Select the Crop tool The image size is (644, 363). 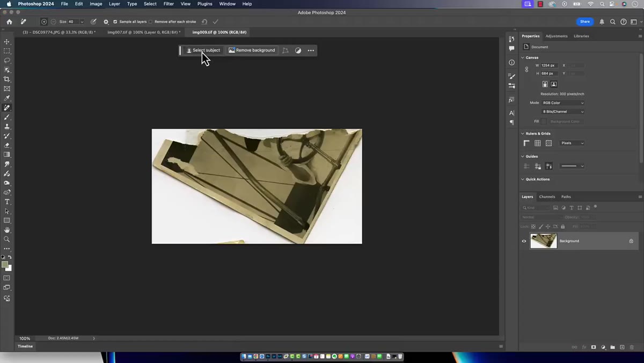coord(7,79)
